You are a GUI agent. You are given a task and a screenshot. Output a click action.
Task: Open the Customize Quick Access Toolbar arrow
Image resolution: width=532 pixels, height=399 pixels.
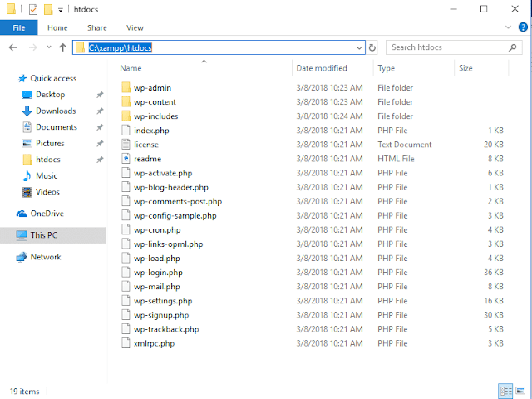pyautogui.click(x=61, y=10)
